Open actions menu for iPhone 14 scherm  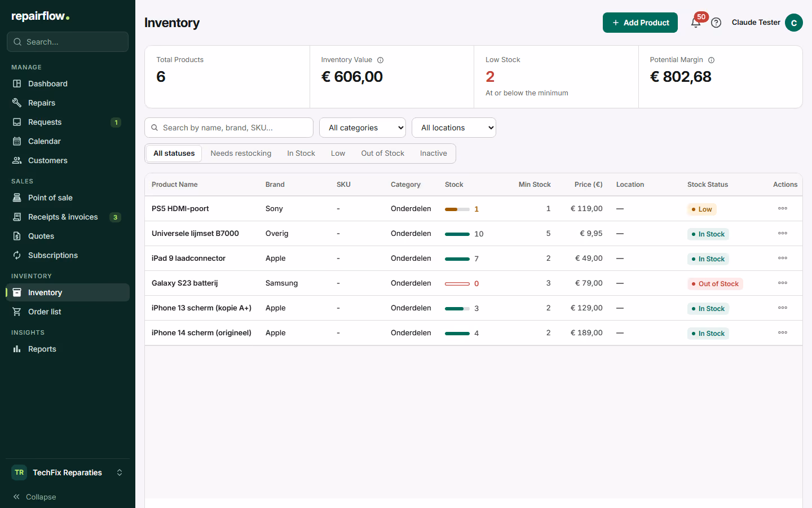click(x=783, y=332)
